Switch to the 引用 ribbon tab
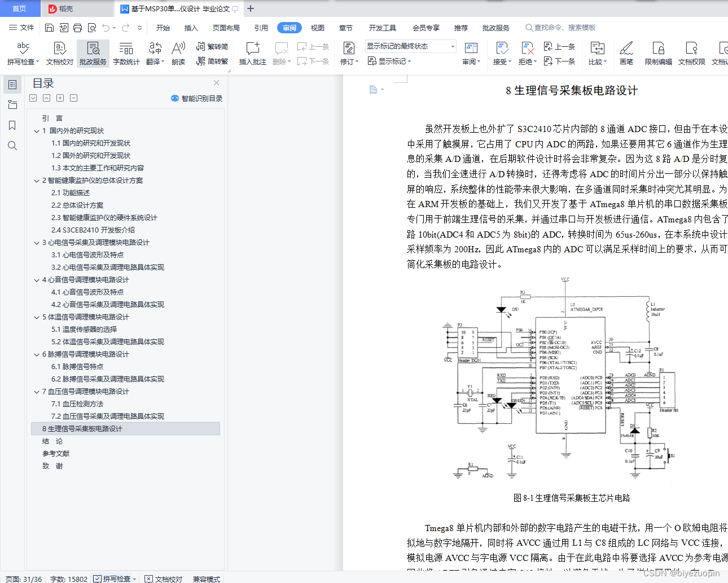The width and height of the screenshot is (728, 583). [261, 28]
